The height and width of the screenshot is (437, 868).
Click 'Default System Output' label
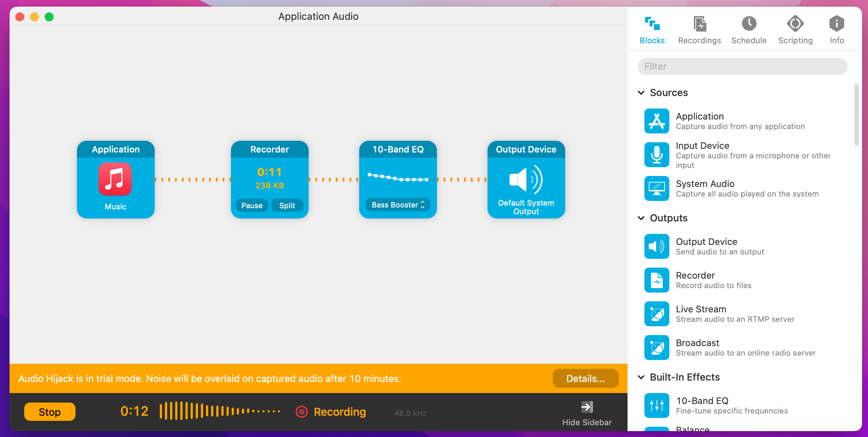coord(526,207)
